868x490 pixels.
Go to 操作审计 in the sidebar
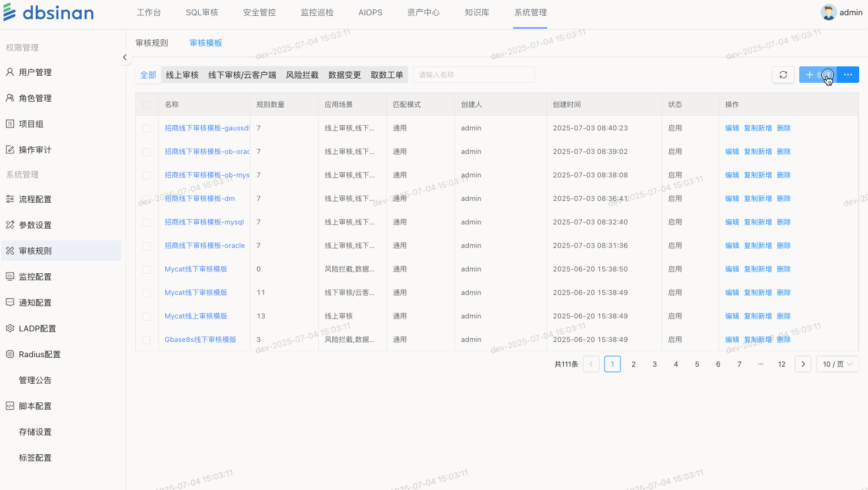pyautogui.click(x=35, y=150)
